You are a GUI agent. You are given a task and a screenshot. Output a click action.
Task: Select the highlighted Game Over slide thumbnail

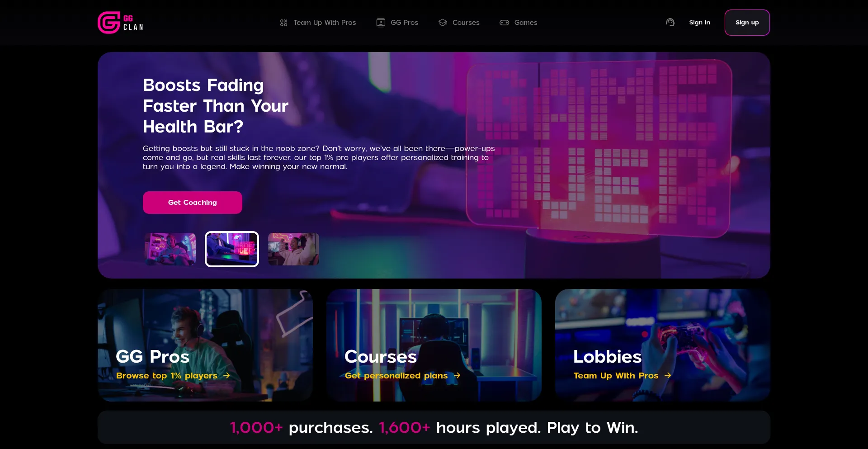pos(232,249)
